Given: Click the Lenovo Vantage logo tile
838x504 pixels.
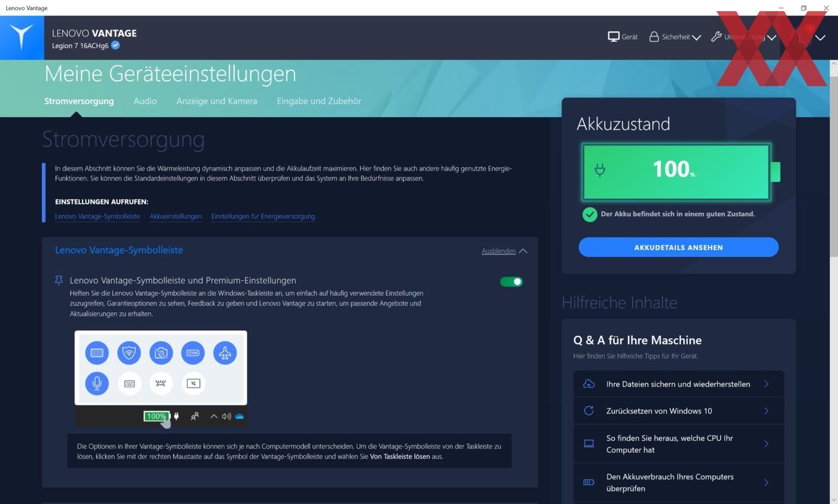Looking at the screenshot, I should point(22,38).
